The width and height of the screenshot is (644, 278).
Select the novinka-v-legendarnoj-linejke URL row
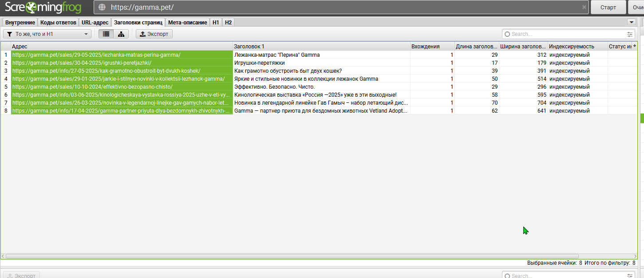coord(122,102)
